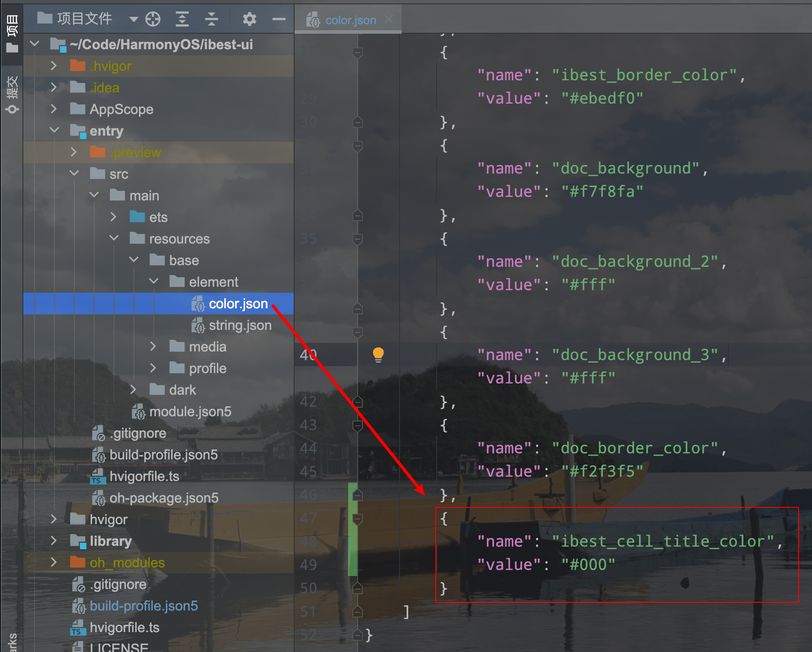Screen dimensions: 812x652
Task: Expand the hvigor folder
Action: point(54,519)
